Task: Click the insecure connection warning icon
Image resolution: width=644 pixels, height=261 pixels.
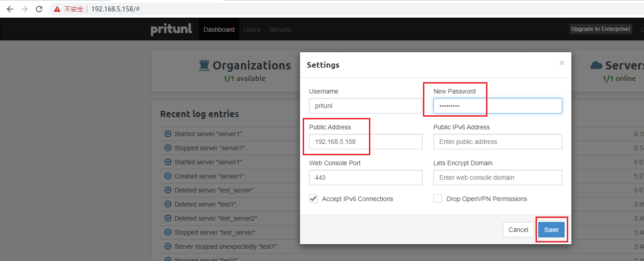Action: coord(57,9)
